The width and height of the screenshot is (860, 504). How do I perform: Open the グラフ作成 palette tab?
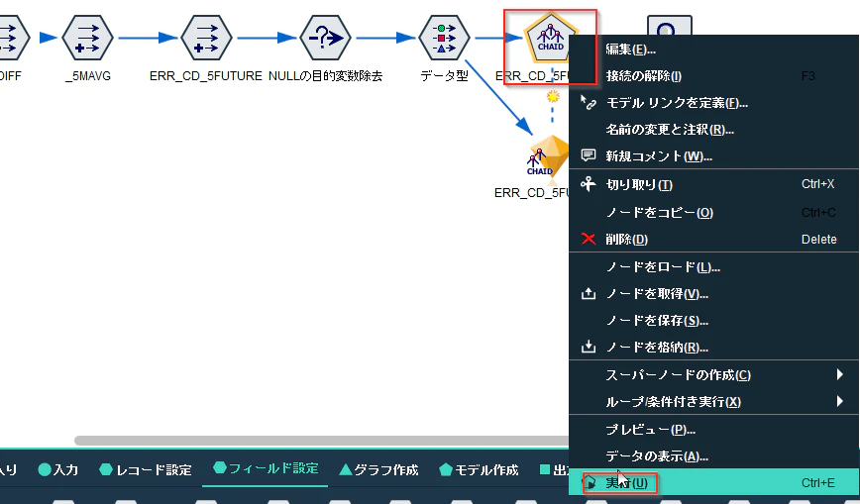[378, 469]
